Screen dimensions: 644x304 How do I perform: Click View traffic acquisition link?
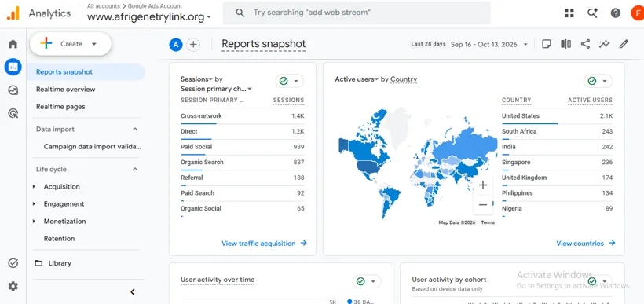coord(264,244)
